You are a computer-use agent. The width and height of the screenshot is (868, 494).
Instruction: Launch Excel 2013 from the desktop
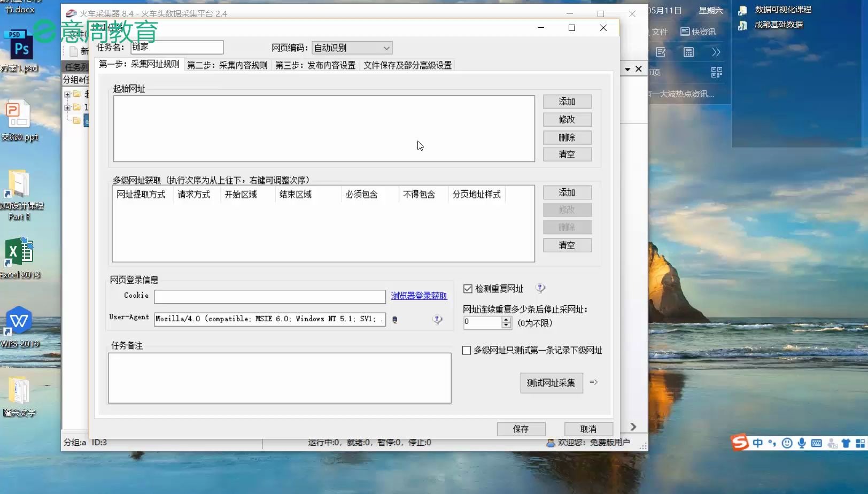(x=19, y=251)
